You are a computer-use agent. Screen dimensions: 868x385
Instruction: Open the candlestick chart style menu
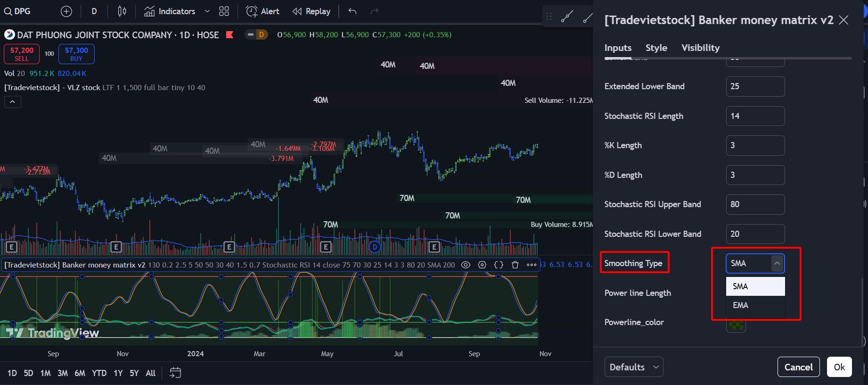[122, 11]
